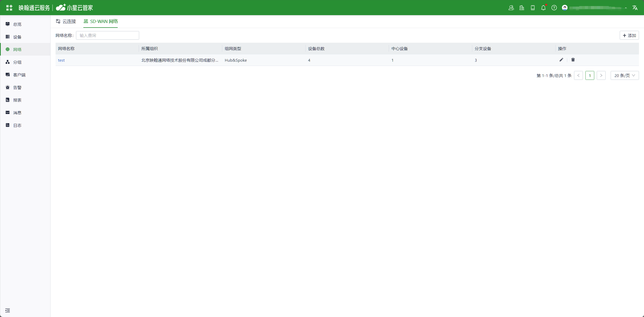Open 设备 in the sidebar
The width and height of the screenshot is (644, 317).
tap(17, 37)
